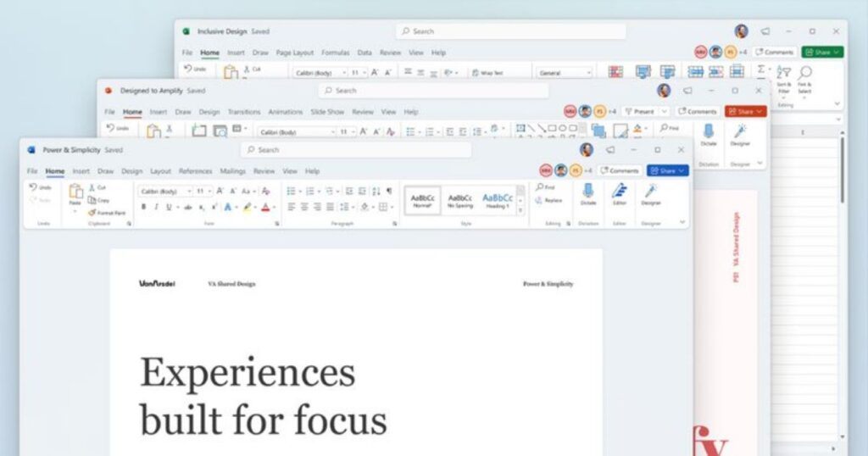The image size is (868, 456).
Task: Toggle Center alignment in Word
Action: click(x=304, y=207)
